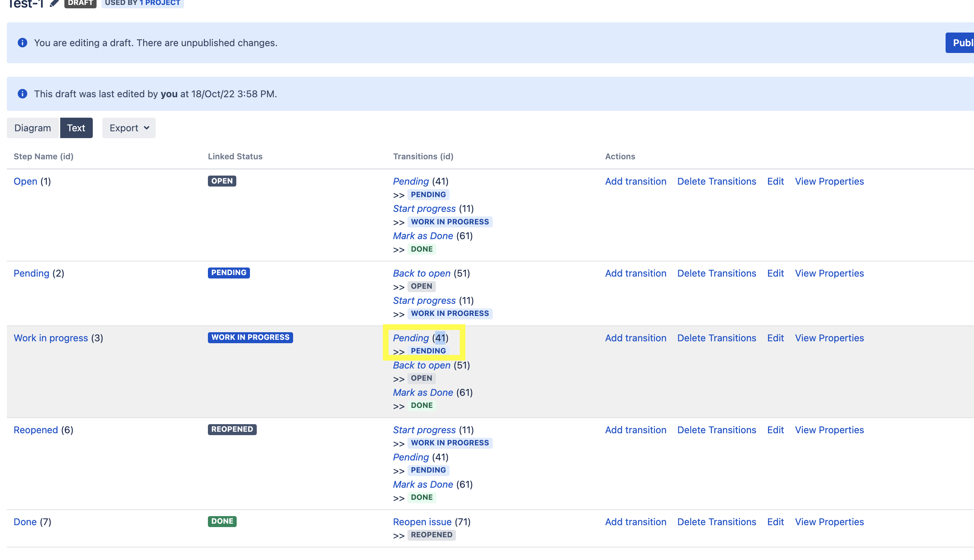Open the Export dropdown

point(128,128)
